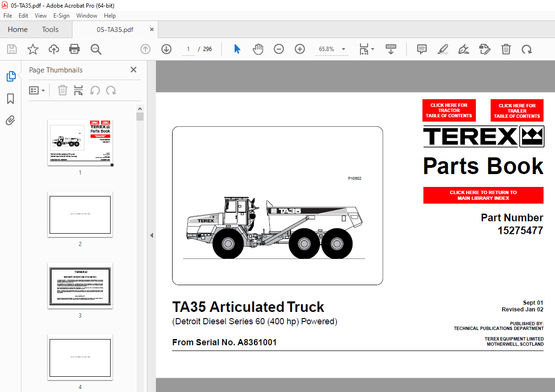Viewport: 555px width, 392px height.
Task: Open the Help menu
Action: (x=110, y=16)
